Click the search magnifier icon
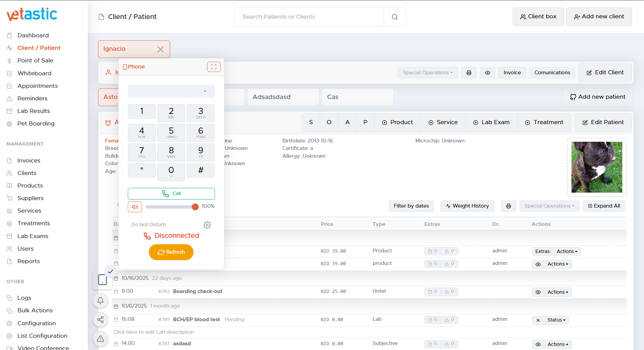 point(395,17)
